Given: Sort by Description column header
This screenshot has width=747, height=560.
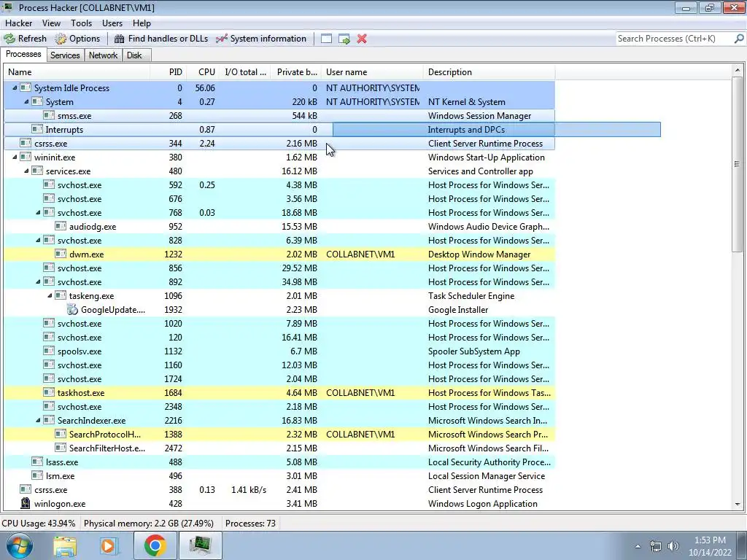Looking at the screenshot, I should point(489,72).
